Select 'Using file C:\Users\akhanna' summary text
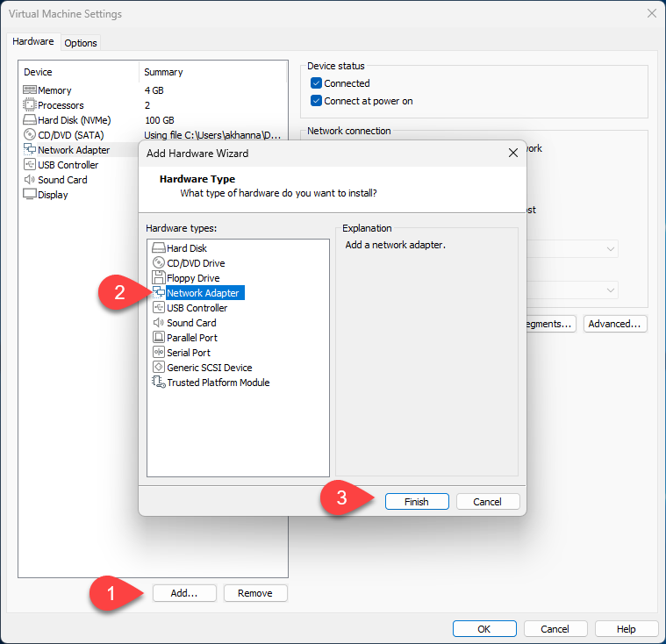 (x=212, y=135)
